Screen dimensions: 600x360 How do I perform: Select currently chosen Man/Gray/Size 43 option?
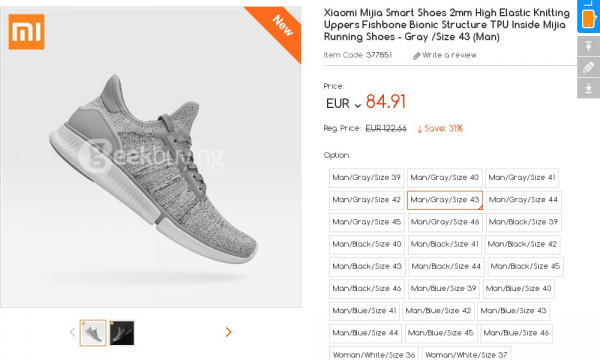[x=445, y=200]
